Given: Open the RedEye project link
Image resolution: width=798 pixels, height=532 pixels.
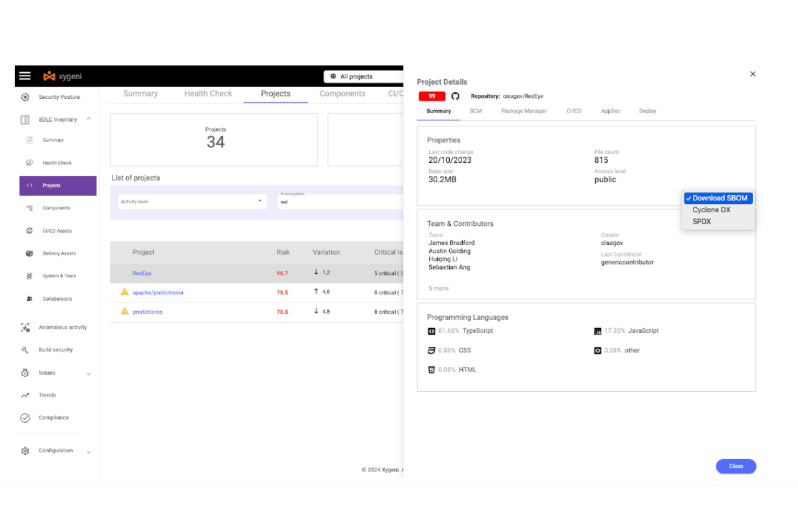Looking at the screenshot, I should [x=142, y=273].
